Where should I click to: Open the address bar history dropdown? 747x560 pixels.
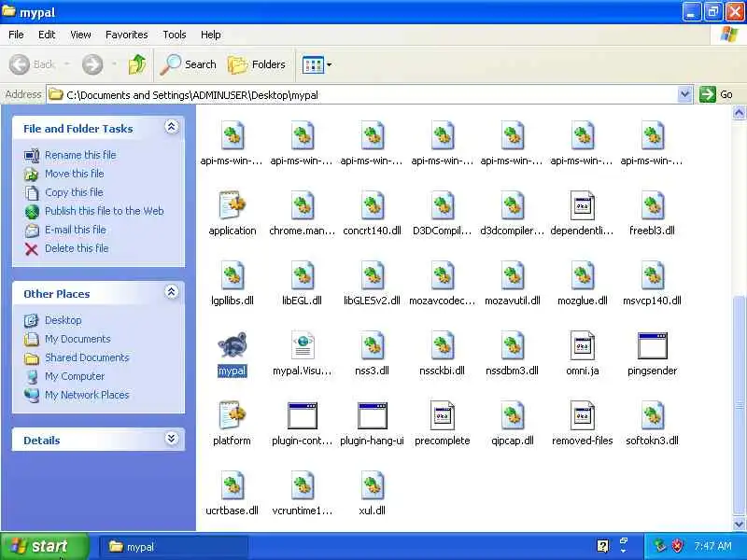click(x=684, y=94)
